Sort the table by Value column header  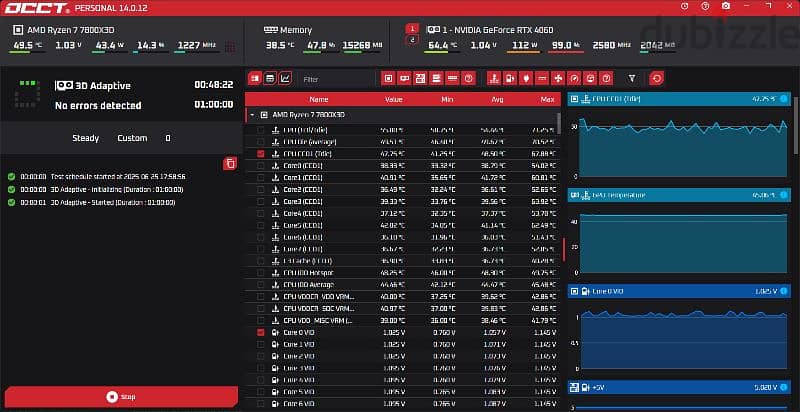(393, 99)
